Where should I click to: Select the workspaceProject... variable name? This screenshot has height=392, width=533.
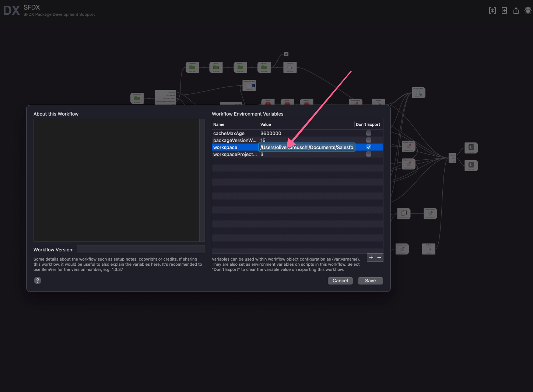coord(235,154)
